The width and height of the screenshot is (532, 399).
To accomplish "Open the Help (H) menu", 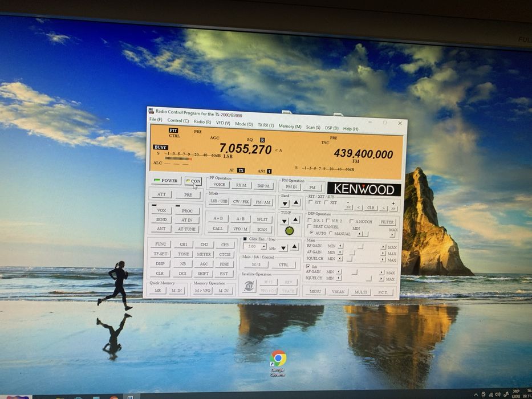I will [x=351, y=129].
